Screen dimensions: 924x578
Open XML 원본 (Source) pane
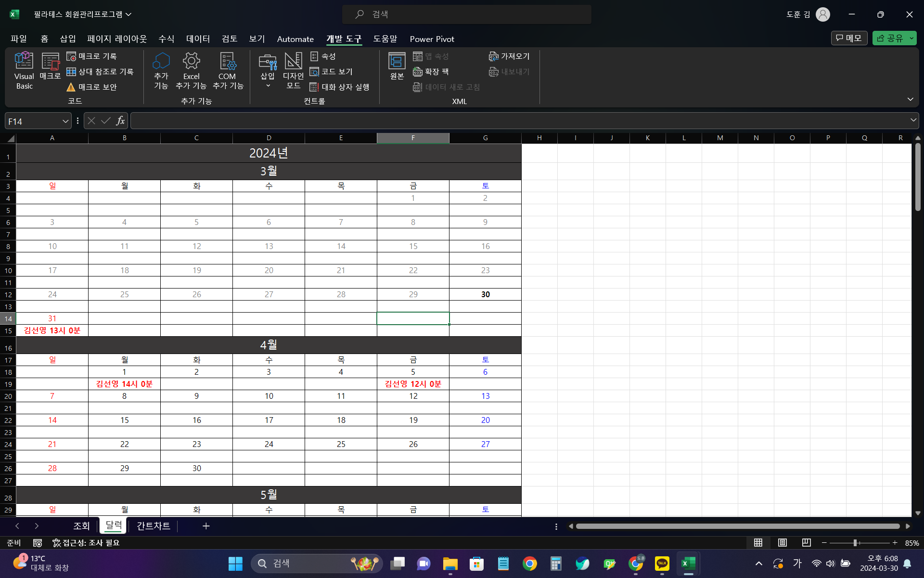(397, 66)
